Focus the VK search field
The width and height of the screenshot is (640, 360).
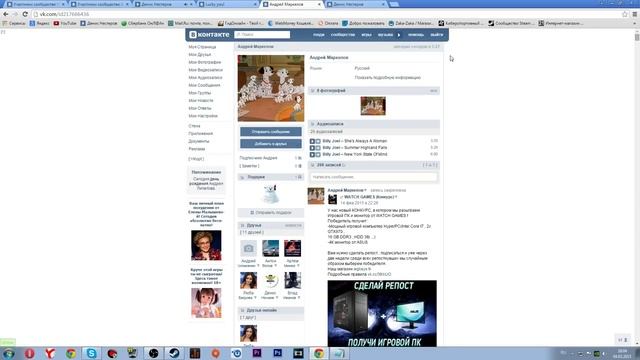point(262,35)
